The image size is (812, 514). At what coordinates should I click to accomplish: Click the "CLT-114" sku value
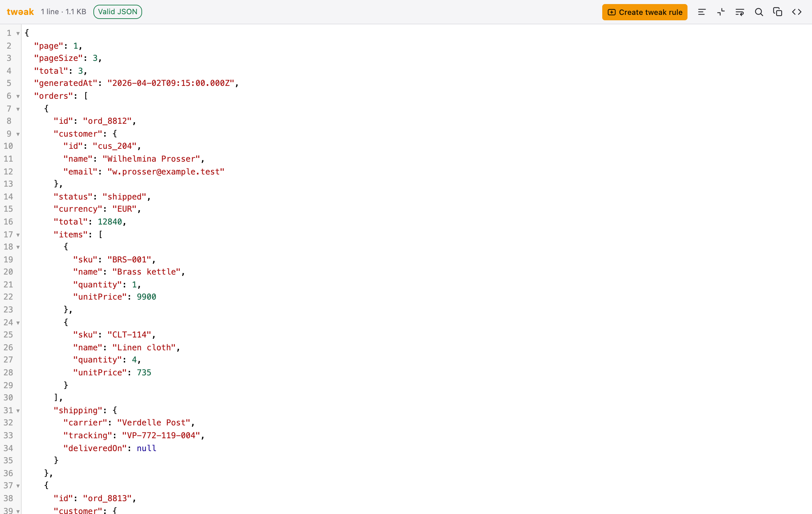click(129, 335)
